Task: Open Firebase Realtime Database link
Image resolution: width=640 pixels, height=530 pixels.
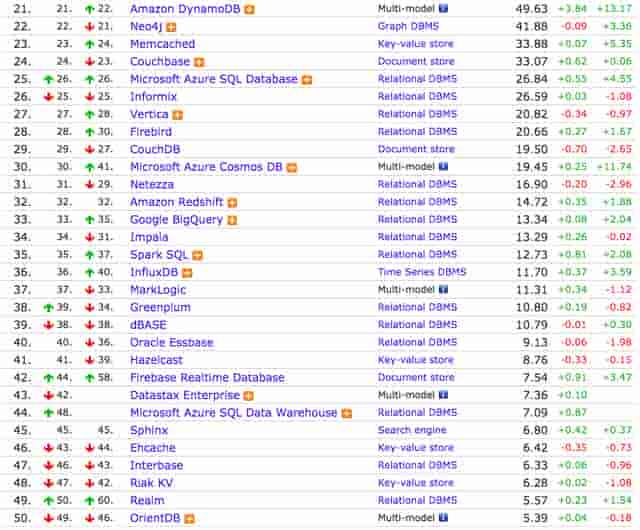Action: [x=207, y=378]
